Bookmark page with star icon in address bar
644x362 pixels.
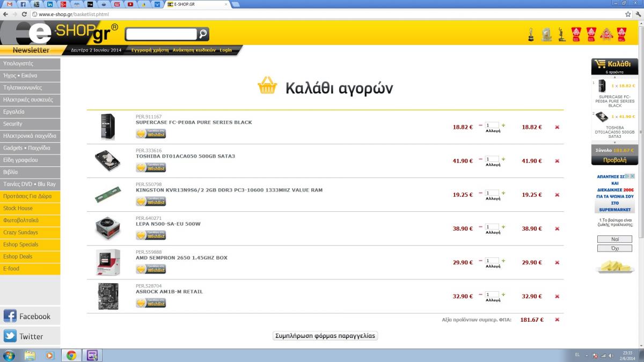628,14
